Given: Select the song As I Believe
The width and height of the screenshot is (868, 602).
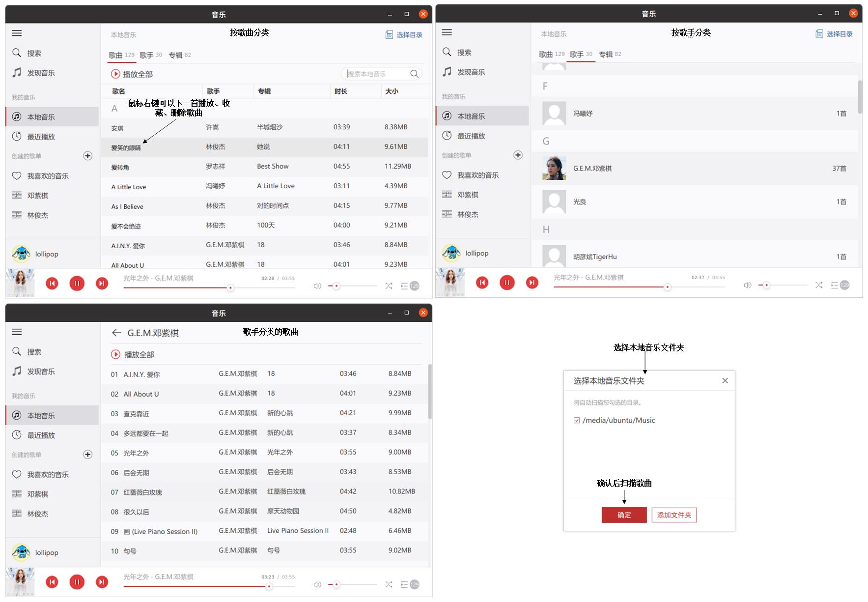Looking at the screenshot, I should pos(264,206).
